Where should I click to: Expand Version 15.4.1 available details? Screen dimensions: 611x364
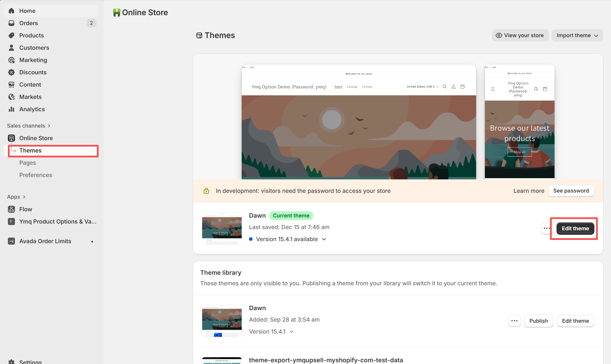pyautogui.click(x=324, y=239)
